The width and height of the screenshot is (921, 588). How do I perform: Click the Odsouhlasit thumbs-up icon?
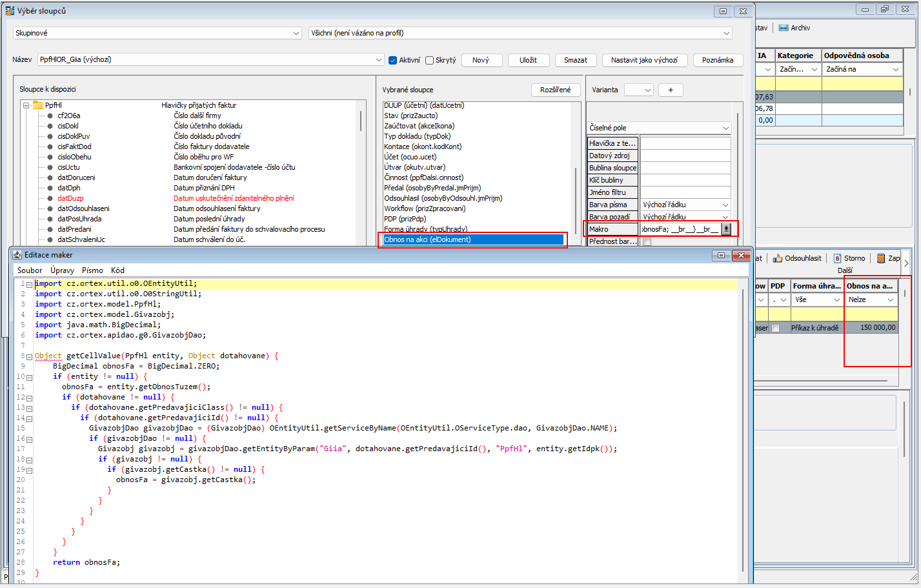coord(778,258)
